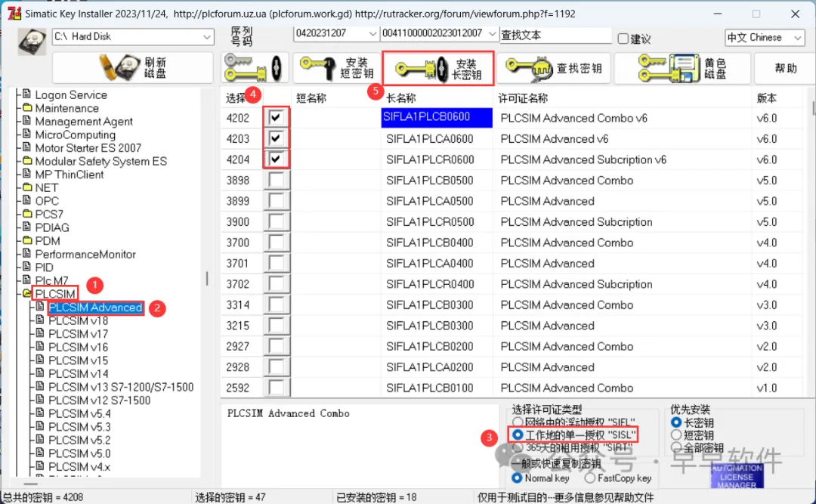
Task: Select Motor Starter ES 2007 tree item
Action: point(88,148)
